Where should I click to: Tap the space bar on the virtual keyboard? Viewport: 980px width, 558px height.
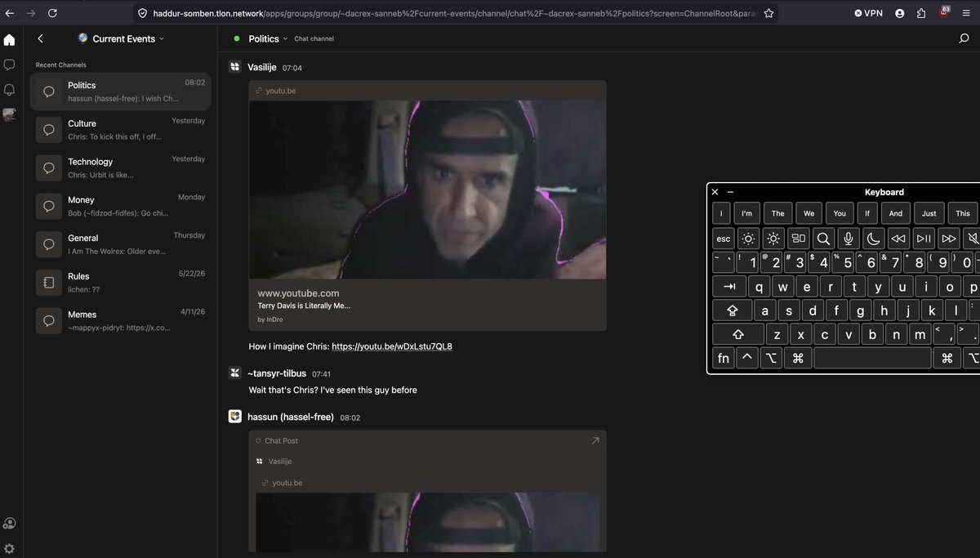click(x=872, y=358)
